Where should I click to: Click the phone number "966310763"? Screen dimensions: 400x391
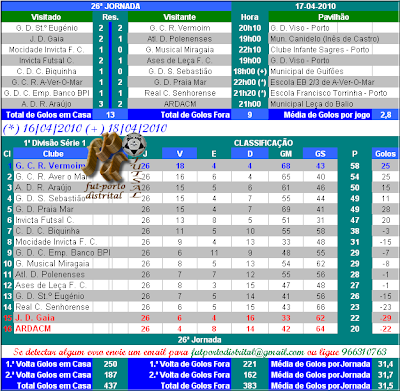pyautogui.click(x=364, y=352)
